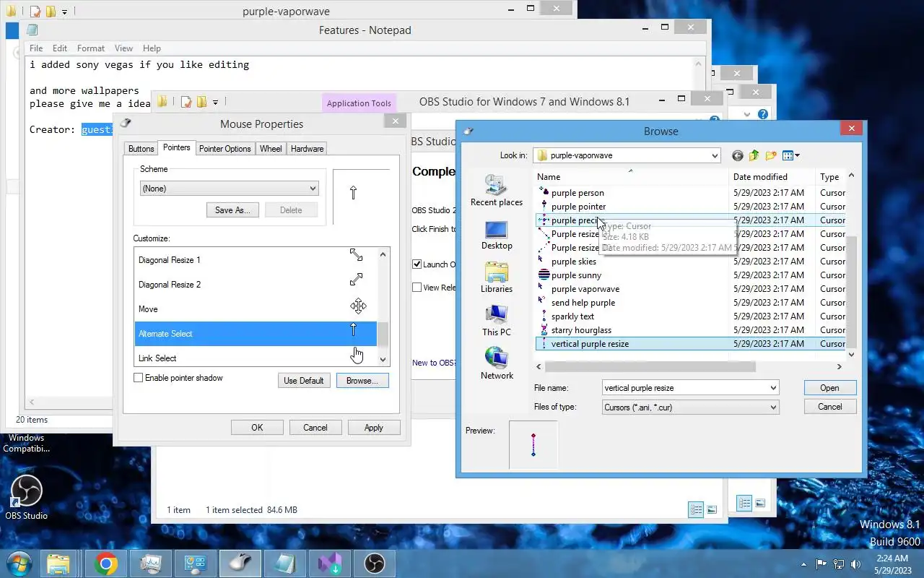The image size is (924, 578).
Task: Select the purple pointer cursor file
Action: (578, 207)
